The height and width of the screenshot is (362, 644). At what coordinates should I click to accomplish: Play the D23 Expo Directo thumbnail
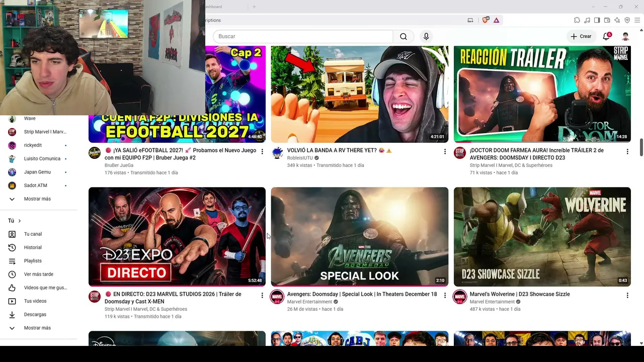[x=177, y=237]
